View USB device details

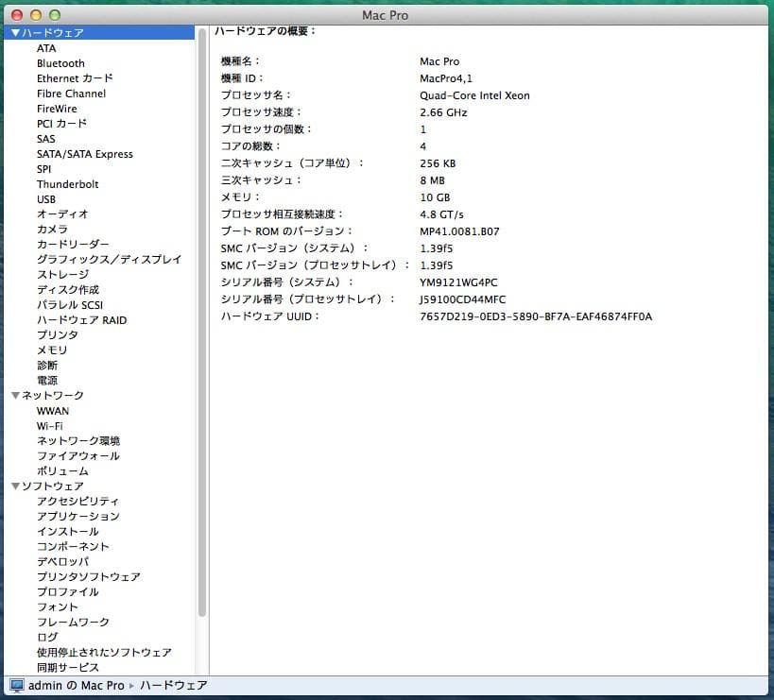point(46,199)
